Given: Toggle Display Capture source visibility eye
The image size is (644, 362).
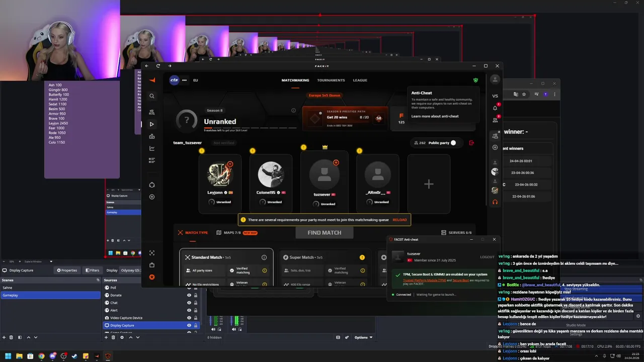Looking at the screenshot, I should click(189, 325).
